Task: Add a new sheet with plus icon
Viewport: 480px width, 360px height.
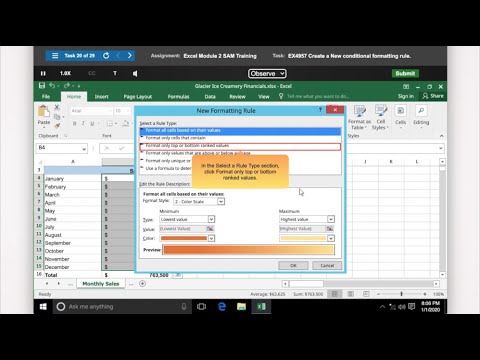Action: 142,284
